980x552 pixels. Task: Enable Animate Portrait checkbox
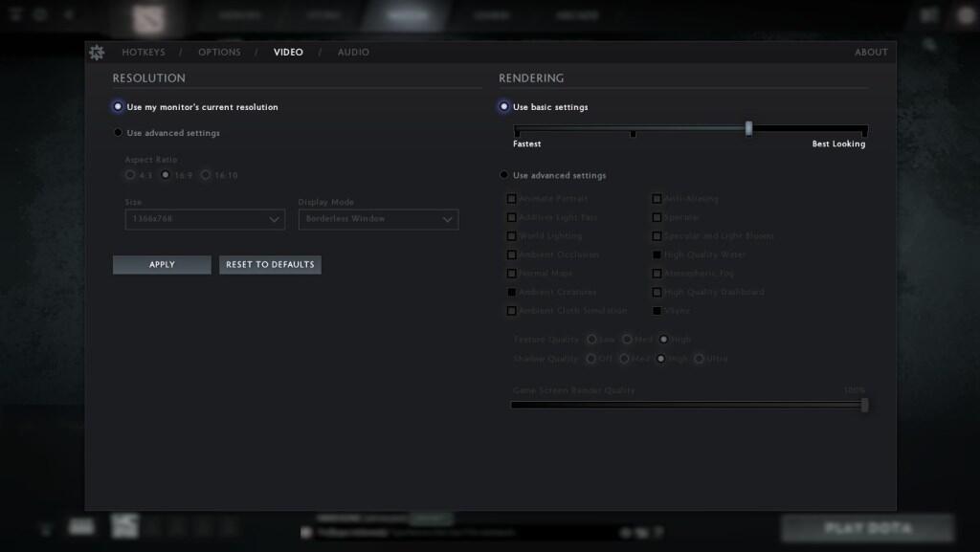click(511, 199)
